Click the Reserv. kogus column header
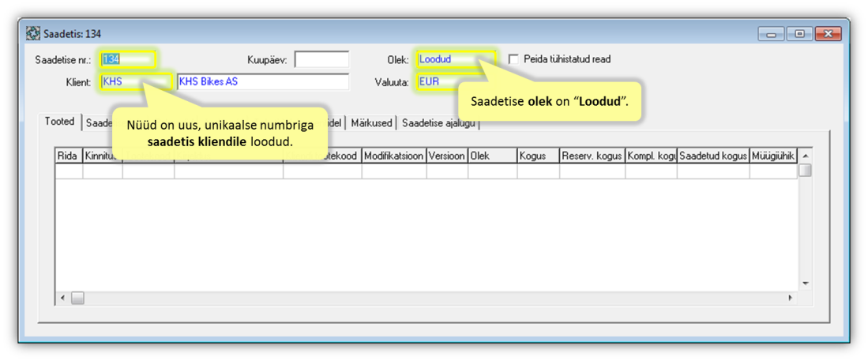The image size is (868, 361). pyautogui.click(x=592, y=156)
